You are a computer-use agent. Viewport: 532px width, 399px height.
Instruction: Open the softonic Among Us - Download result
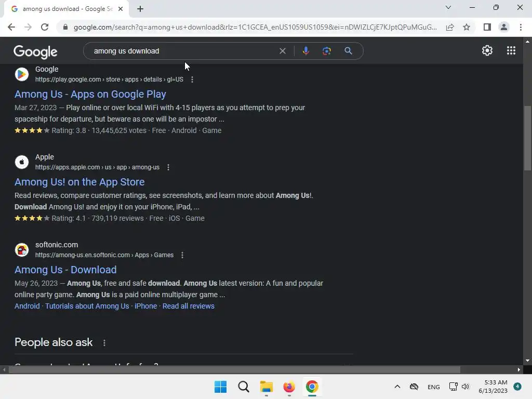click(65, 270)
